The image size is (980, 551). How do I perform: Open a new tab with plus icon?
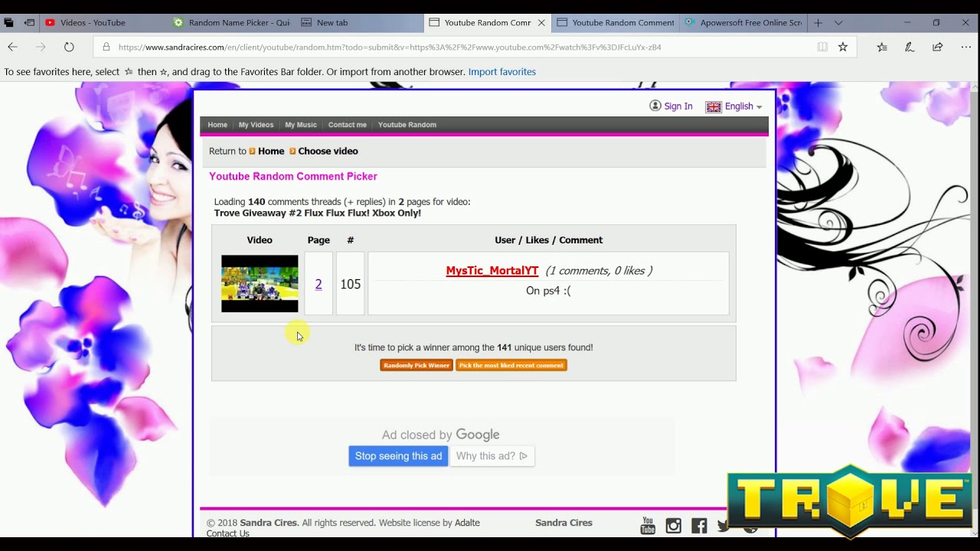click(x=818, y=22)
